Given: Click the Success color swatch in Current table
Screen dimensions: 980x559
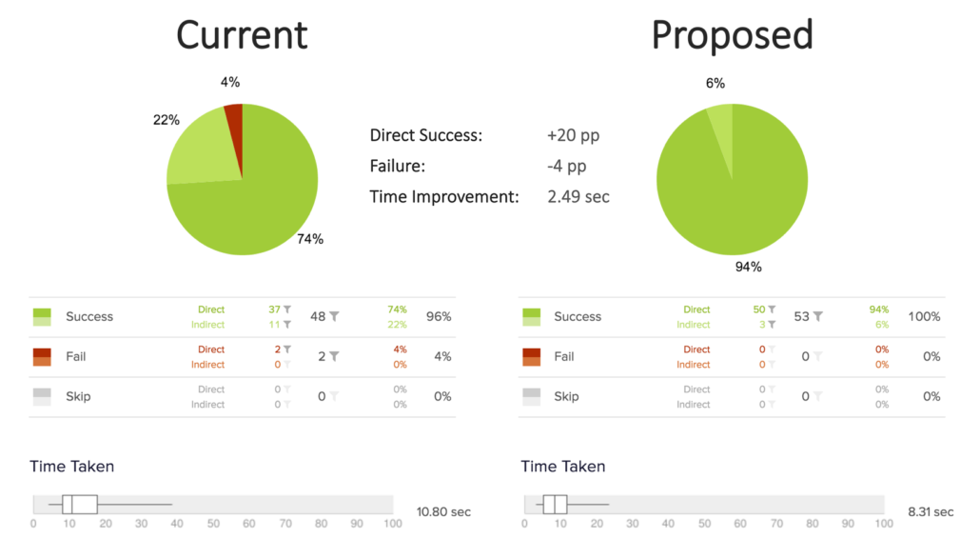Looking at the screenshot, I should [42, 317].
